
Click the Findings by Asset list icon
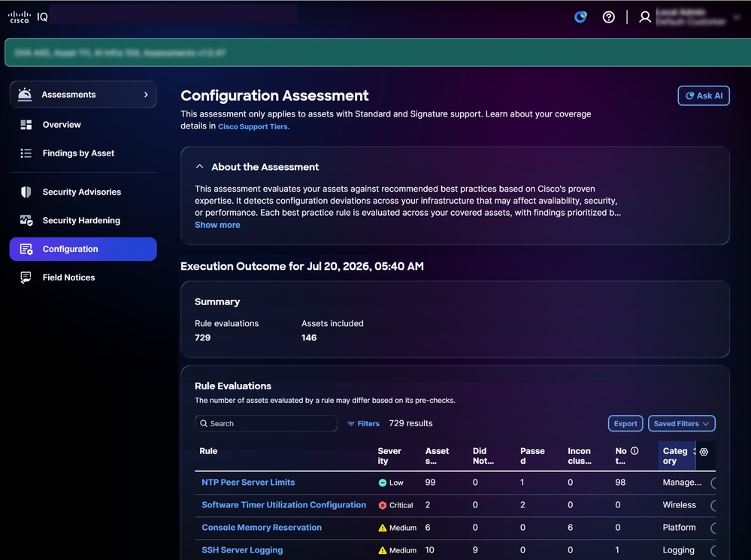26,153
